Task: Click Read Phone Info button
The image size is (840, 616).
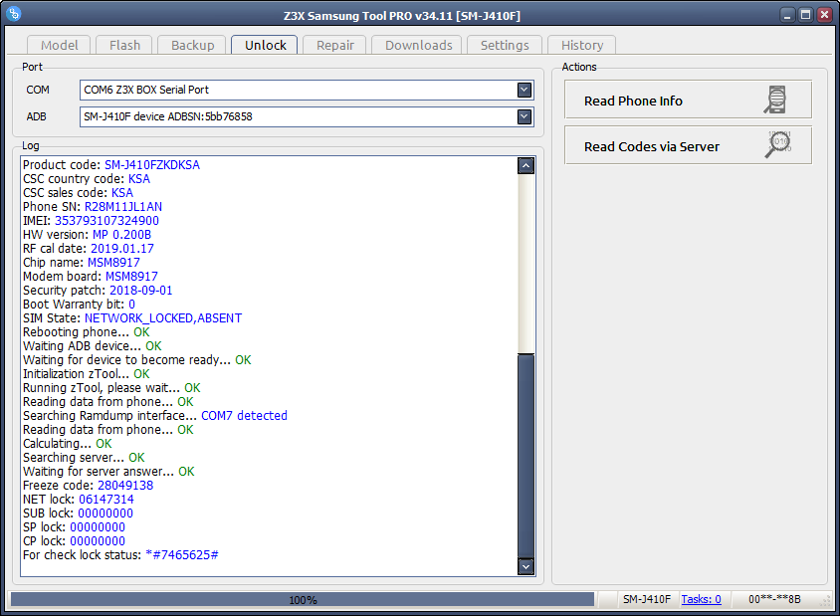Action: pyautogui.click(x=688, y=100)
